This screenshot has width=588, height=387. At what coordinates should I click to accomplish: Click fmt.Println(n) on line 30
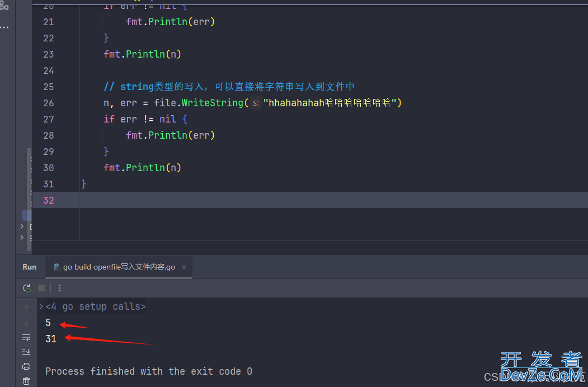coord(143,168)
